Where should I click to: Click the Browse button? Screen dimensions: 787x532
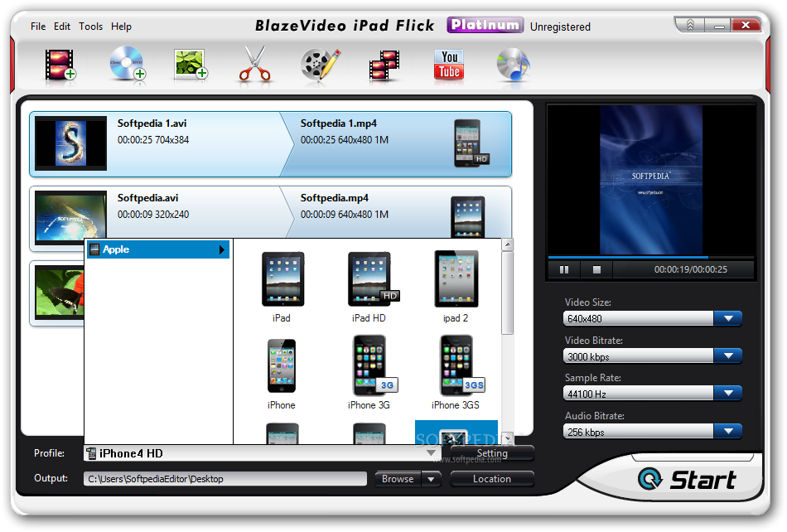point(398,479)
